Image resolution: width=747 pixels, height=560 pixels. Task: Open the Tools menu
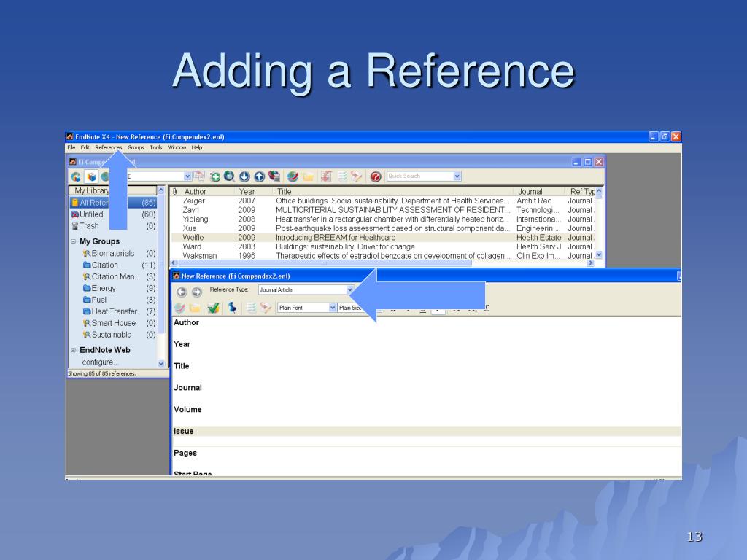click(156, 147)
